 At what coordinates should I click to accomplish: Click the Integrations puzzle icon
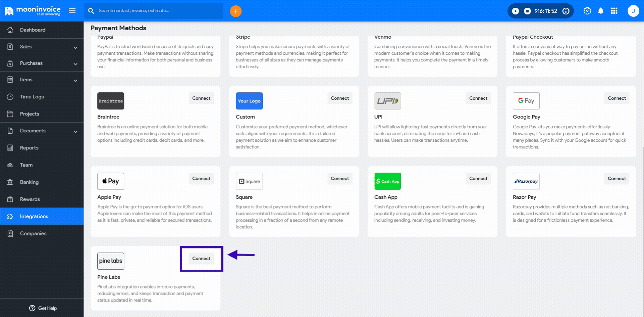(x=10, y=216)
